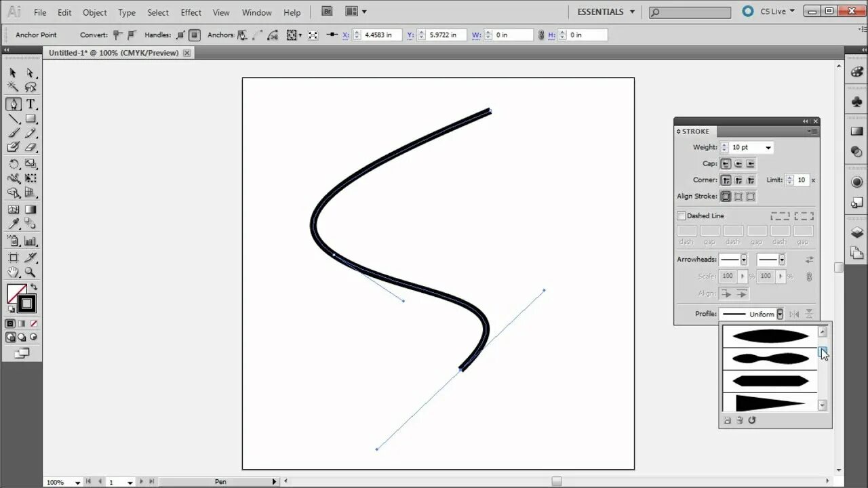The width and height of the screenshot is (868, 488).
Task: Choose the Gradient tool
Action: 31,210
